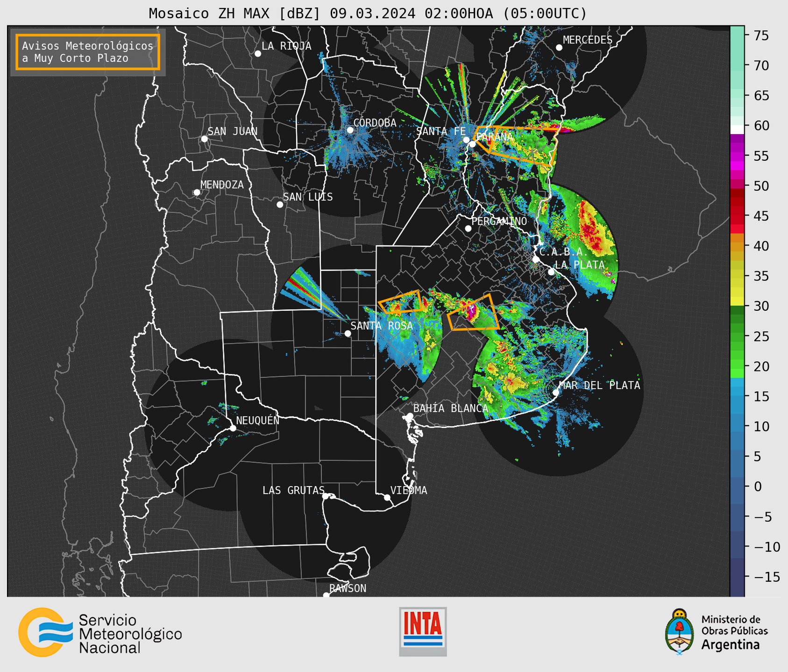788x672 pixels.
Task: Click the C.A.B.A. label text
Action: 564,252
